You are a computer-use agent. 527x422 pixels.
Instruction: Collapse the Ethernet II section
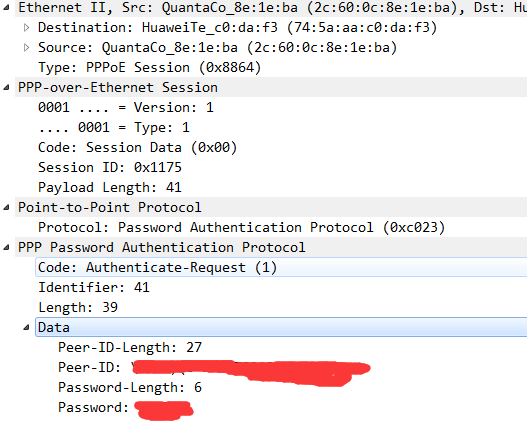(x=6, y=8)
